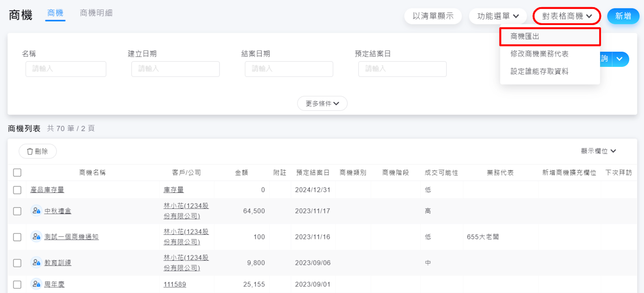644x293 pixels.
Task: Open the 功能選單 dropdown
Action: point(497,16)
